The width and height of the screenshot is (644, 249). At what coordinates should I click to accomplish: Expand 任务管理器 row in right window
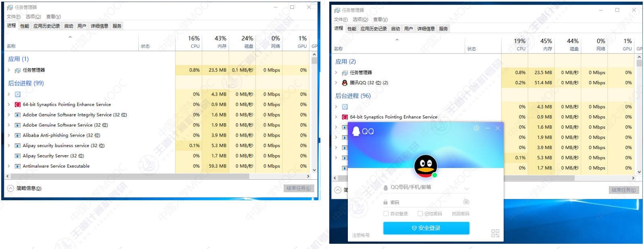[x=336, y=73]
